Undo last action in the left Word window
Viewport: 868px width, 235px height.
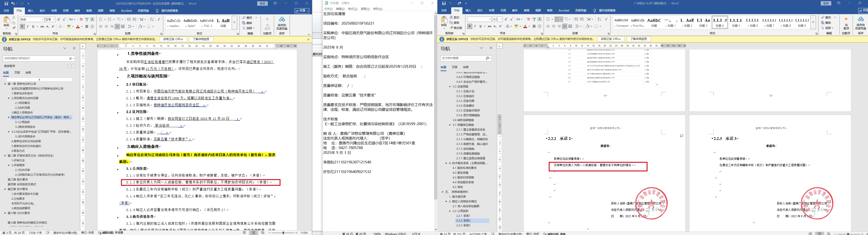13,3
